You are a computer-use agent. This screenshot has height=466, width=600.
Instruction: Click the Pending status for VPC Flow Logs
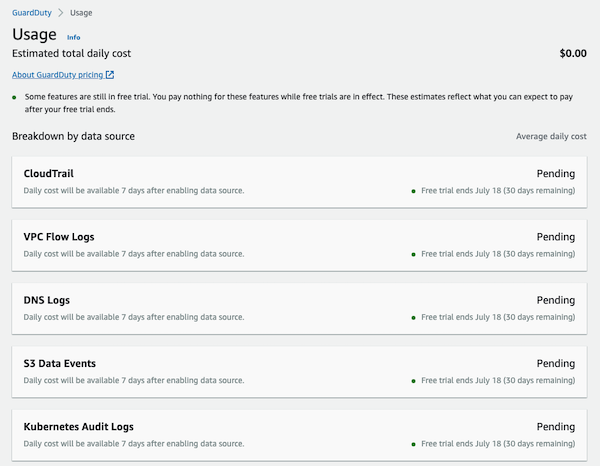click(x=556, y=237)
